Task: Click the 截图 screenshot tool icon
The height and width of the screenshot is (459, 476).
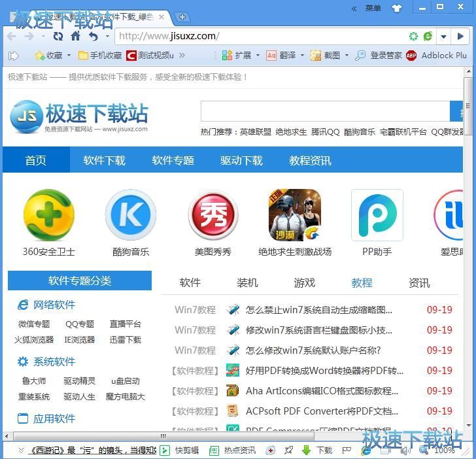Action: pyautogui.click(x=315, y=56)
